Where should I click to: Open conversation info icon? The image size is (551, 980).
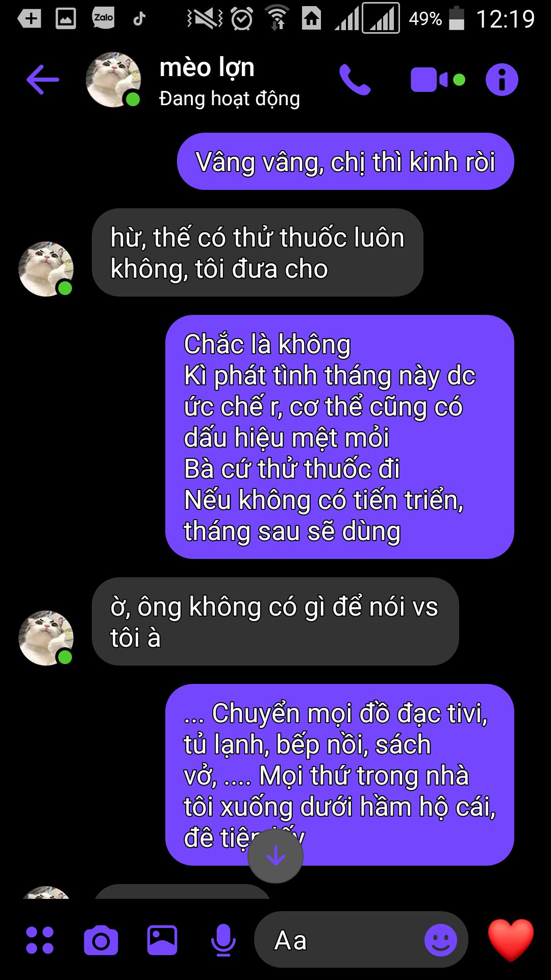point(502,80)
